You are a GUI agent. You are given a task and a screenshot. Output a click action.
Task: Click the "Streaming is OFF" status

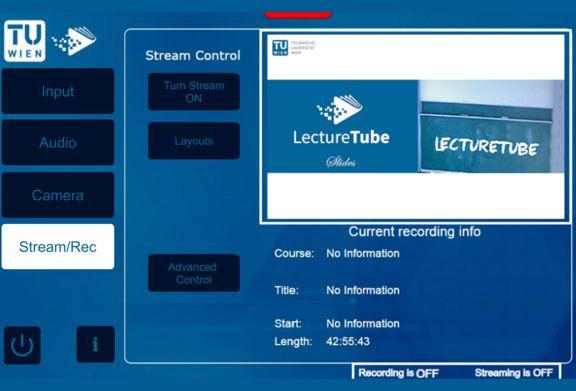tap(514, 373)
